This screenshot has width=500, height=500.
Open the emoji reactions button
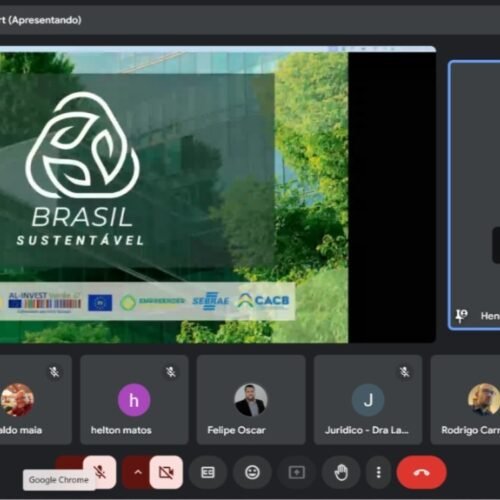point(252,472)
